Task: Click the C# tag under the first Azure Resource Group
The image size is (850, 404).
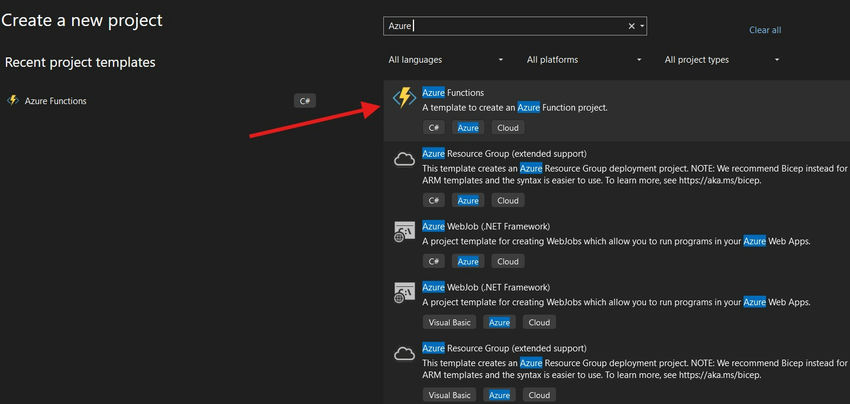Action: point(434,201)
